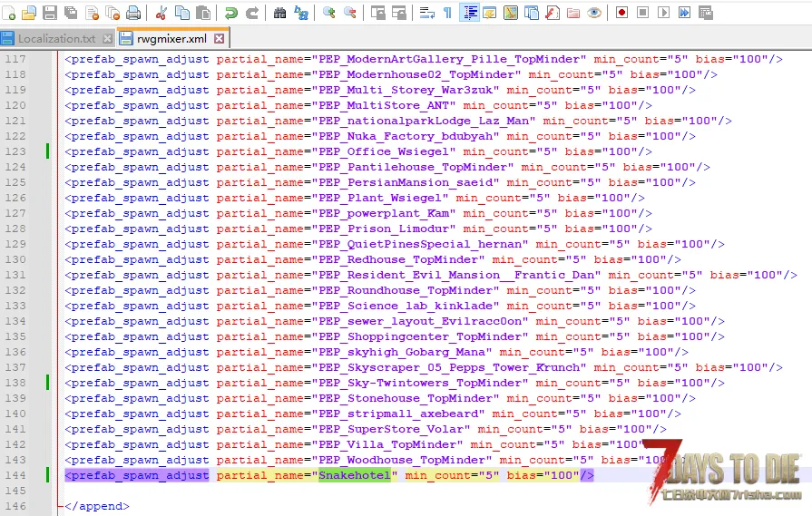This screenshot has height=516, width=812.
Task: Toggle the eye monitoring icon
Action: (x=594, y=13)
